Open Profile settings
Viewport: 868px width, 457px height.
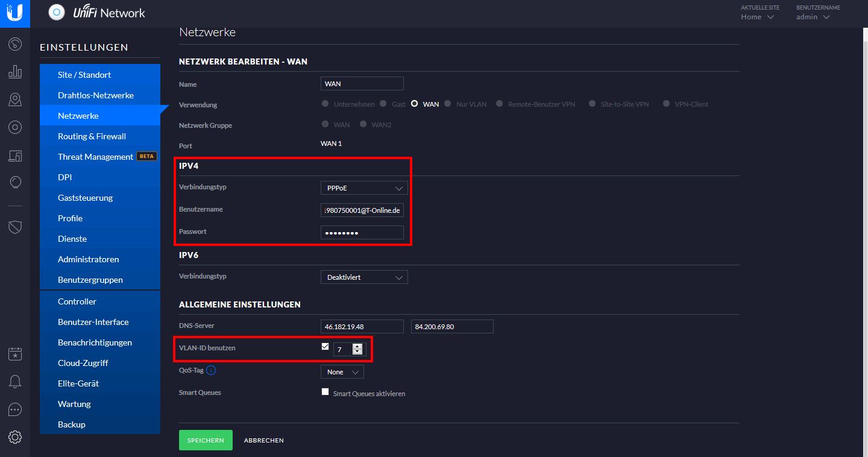point(100,218)
